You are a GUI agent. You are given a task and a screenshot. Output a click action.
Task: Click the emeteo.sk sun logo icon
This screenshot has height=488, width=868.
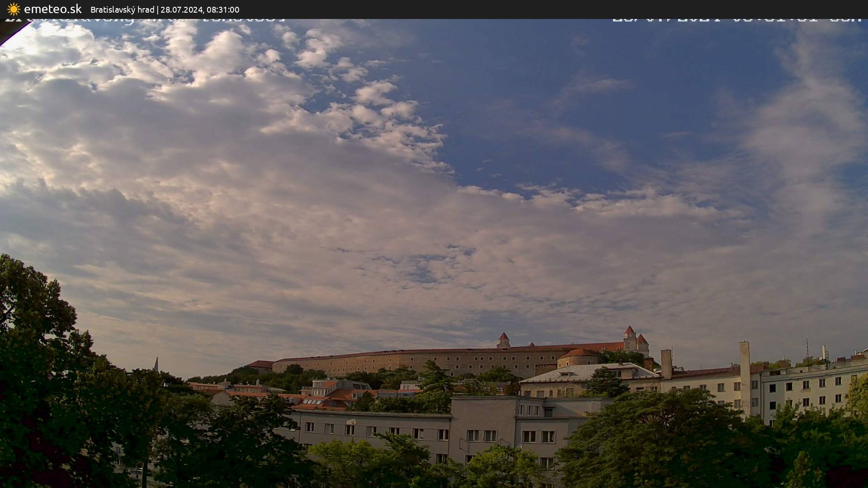pos(14,9)
